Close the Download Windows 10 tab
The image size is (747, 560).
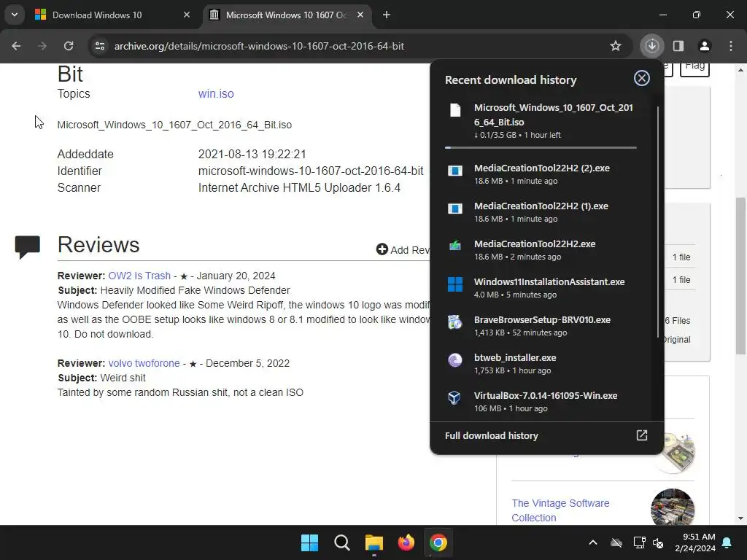[187, 15]
